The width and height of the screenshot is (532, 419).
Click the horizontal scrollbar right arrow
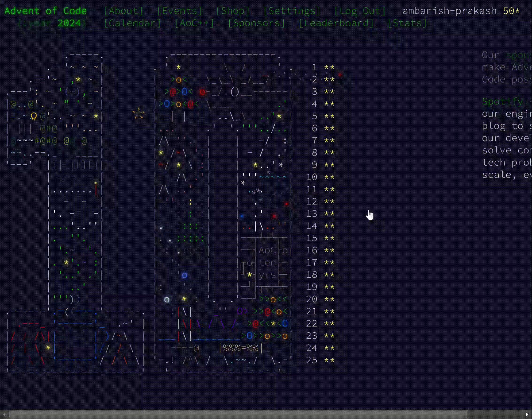[527, 415]
